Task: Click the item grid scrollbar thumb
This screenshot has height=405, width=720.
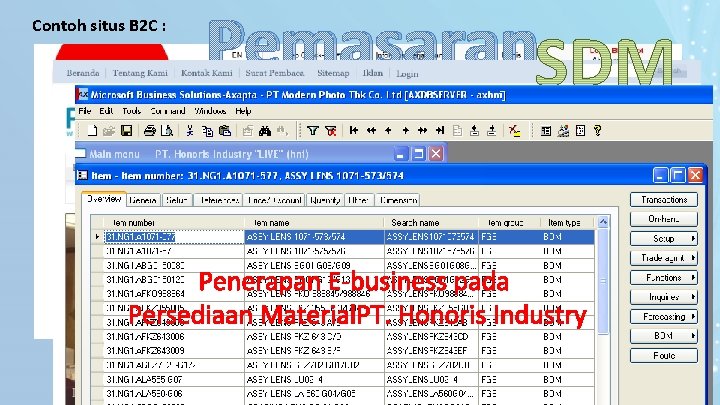Action: (603, 281)
